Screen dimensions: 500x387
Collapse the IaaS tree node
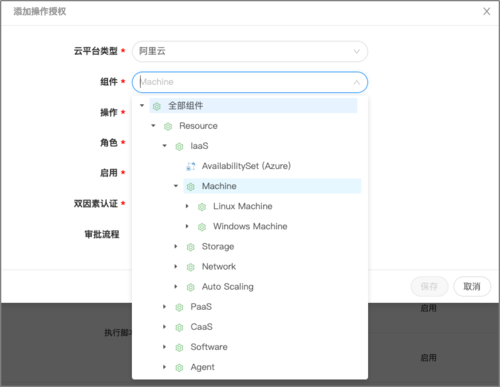point(165,146)
